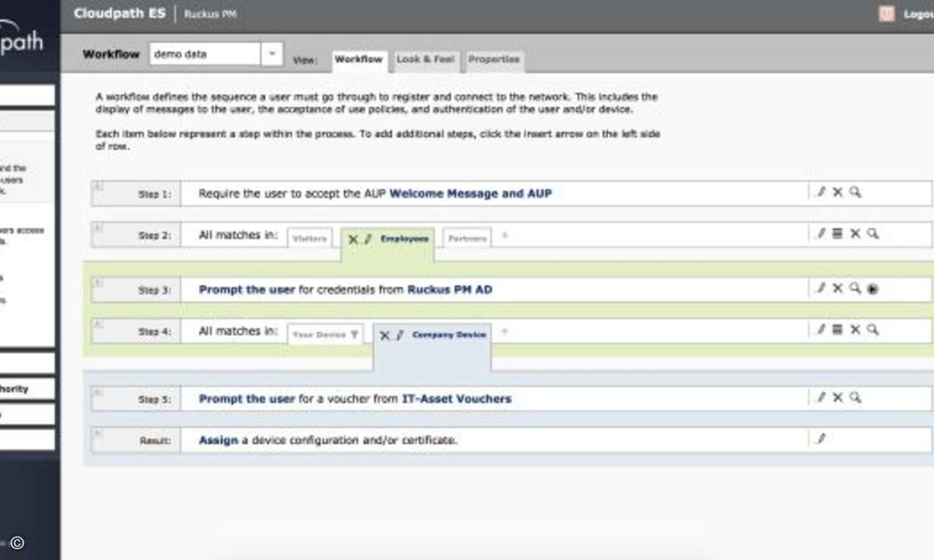The width and height of the screenshot is (934, 560).
Task: Click the magnifier icon on Step 4 row
Action: (873, 329)
